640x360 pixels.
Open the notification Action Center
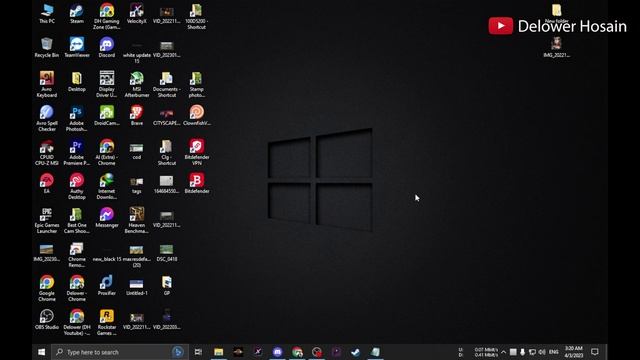click(595, 352)
